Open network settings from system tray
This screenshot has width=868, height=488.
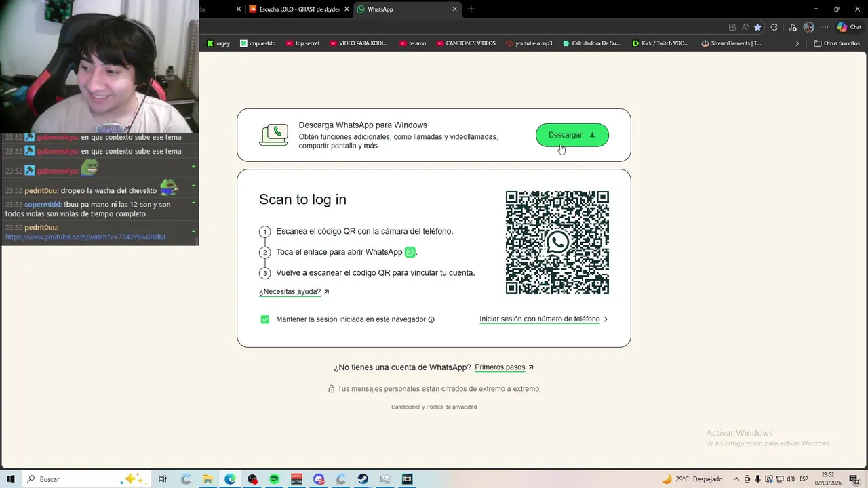pyautogui.click(x=780, y=479)
